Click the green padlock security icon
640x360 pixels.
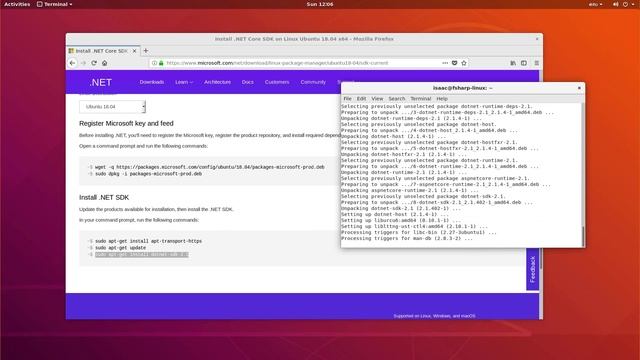(161, 63)
